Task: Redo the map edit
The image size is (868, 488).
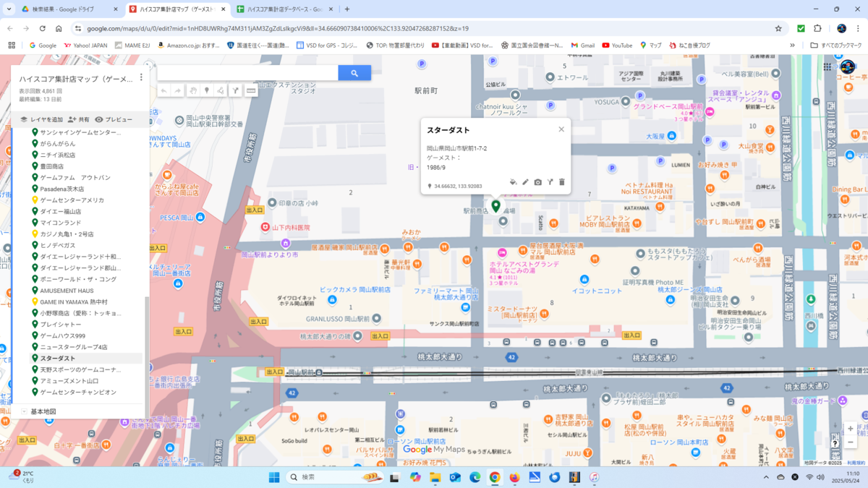Action: (x=178, y=90)
